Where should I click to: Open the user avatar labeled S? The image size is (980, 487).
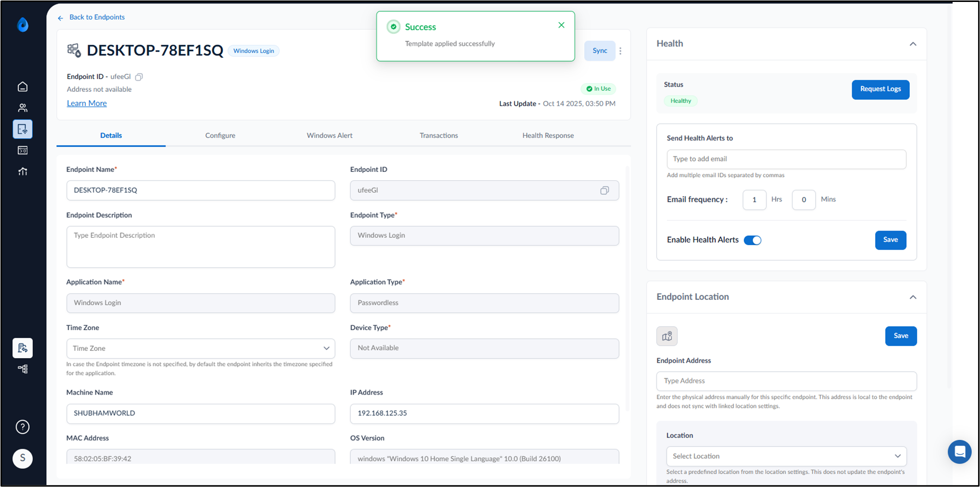click(22, 458)
